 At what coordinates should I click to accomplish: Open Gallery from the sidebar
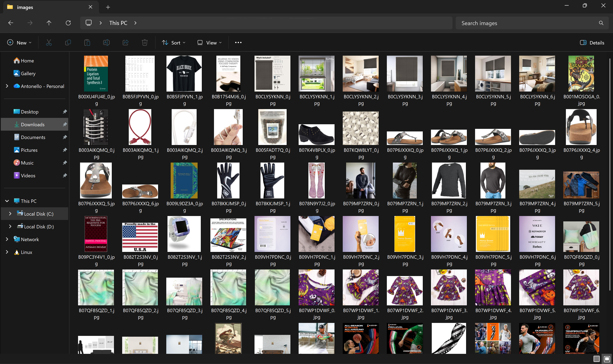click(28, 73)
